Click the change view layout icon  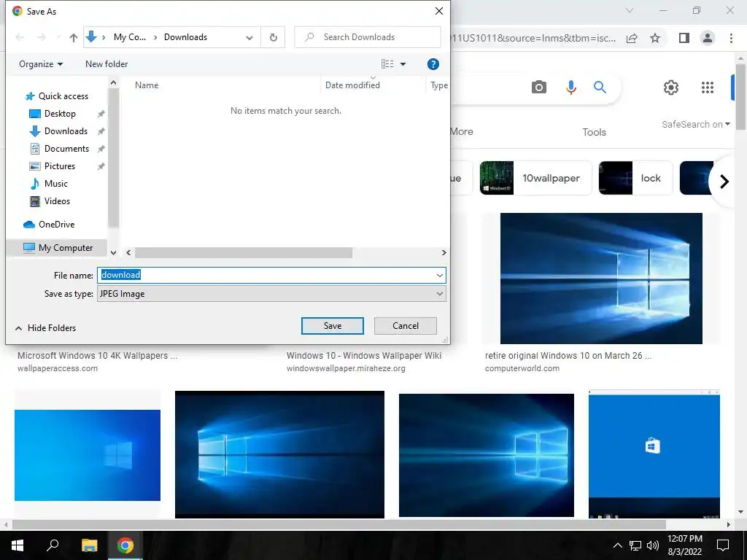click(387, 64)
